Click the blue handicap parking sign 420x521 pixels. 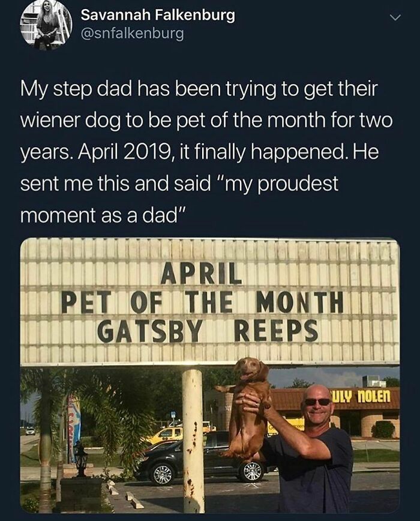click(x=173, y=415)
